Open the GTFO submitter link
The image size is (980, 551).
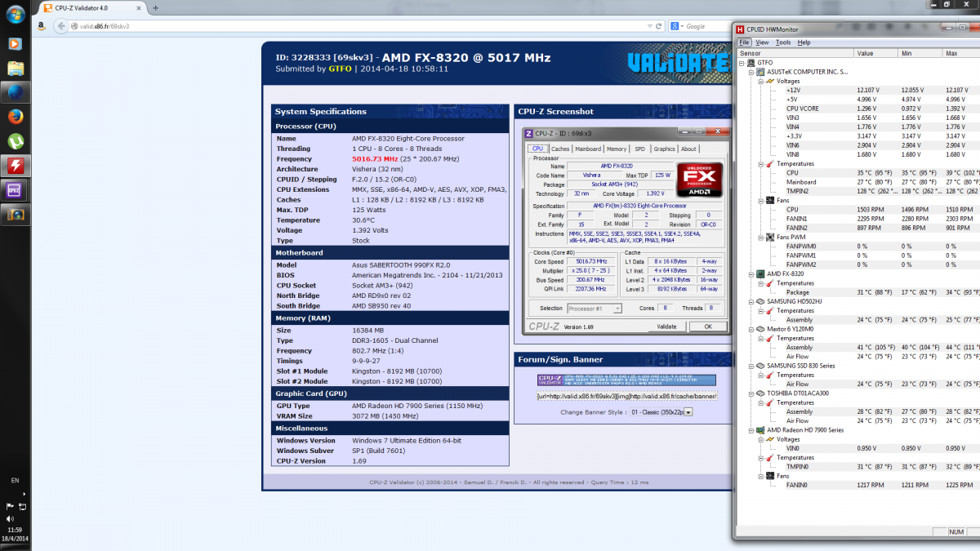[x=340, y=69]
